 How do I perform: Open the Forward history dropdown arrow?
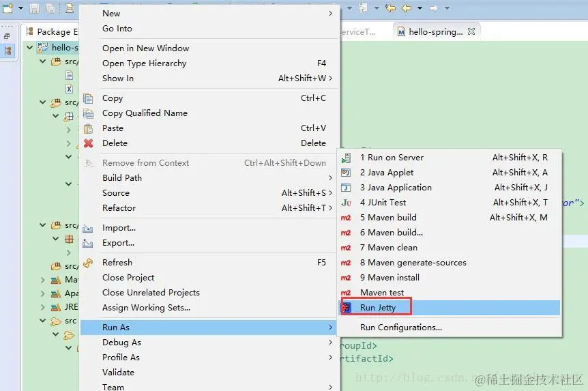coord(447,8)
